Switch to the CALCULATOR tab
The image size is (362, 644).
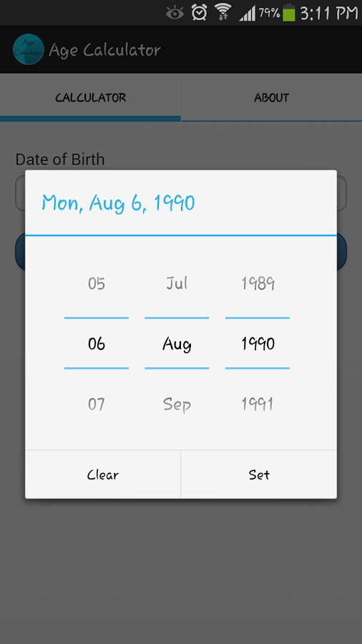point(90,98)
